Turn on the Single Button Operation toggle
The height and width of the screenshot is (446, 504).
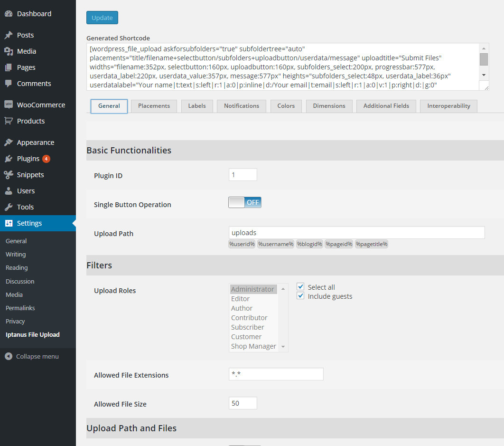tap(244, 202)
